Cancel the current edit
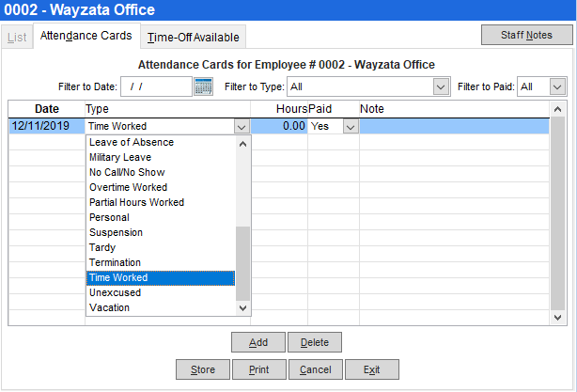Screen dimensions: 577x392 tap(315, 369)
